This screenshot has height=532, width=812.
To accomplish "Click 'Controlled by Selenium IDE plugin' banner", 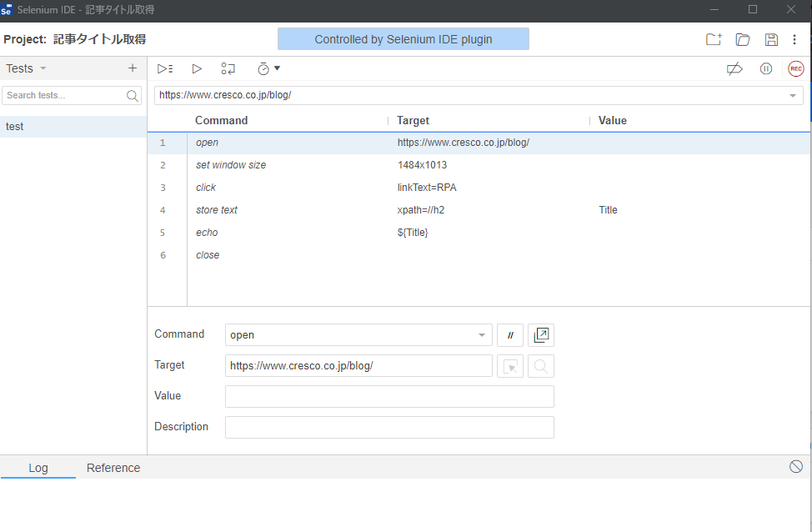I will coord(403,39).
